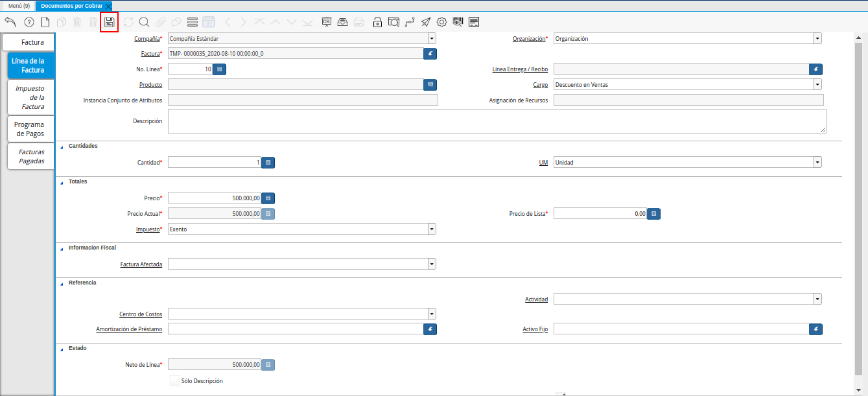Open the process gear icon
Screen dimensions: 868x396
tap(442, 22)
